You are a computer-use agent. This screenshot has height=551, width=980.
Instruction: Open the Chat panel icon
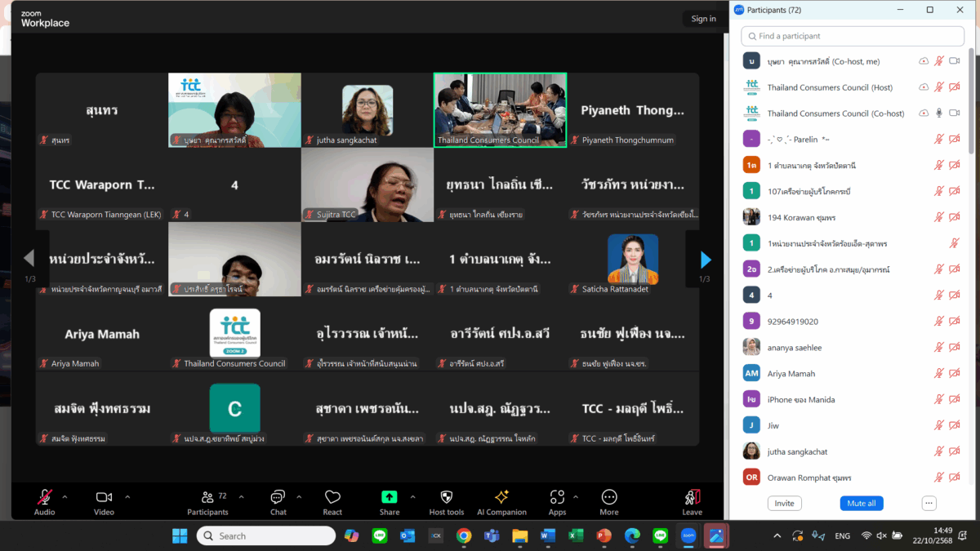278,497
